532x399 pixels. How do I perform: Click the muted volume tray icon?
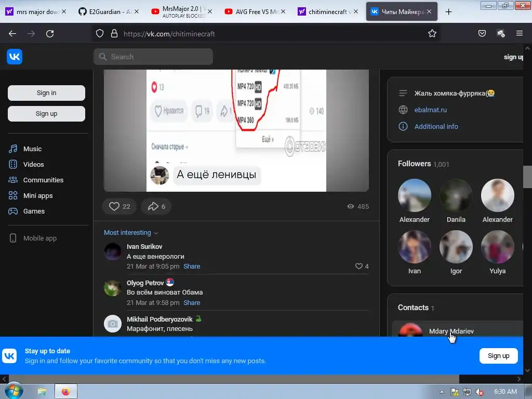(480, 392)
